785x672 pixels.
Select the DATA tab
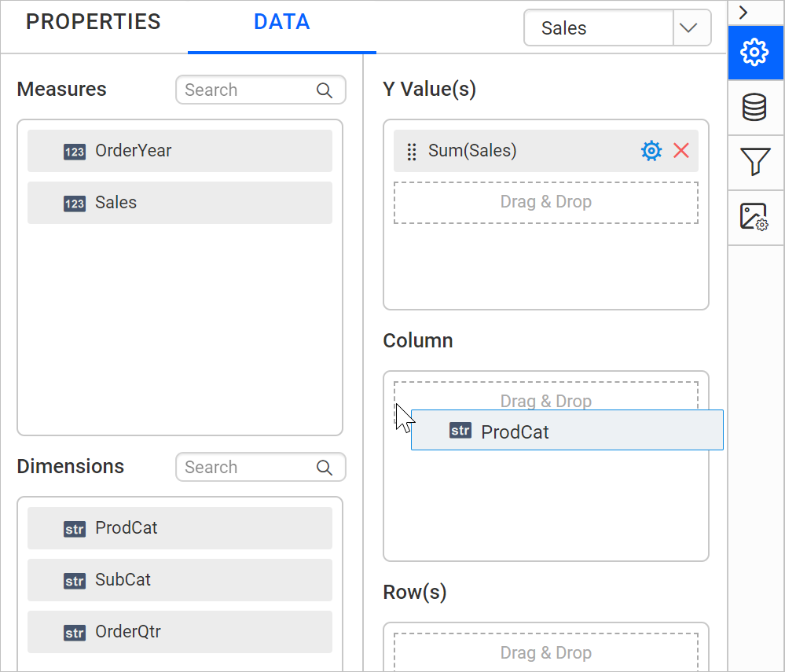(281, 23)
